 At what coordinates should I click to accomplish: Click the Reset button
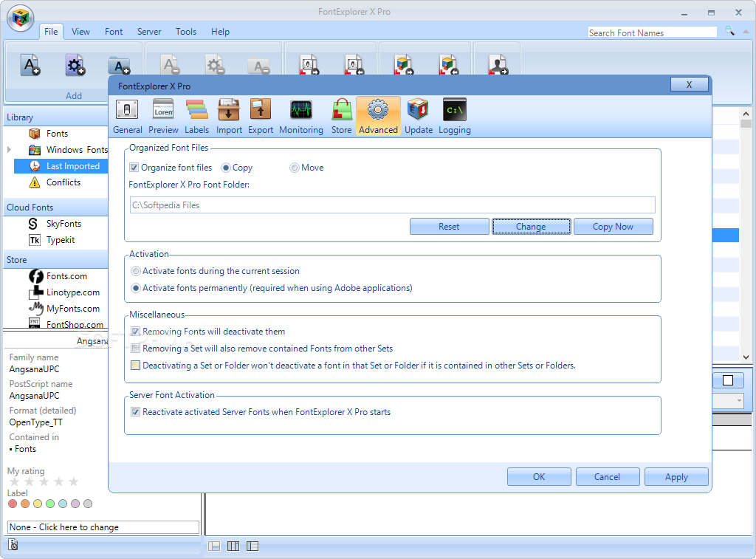click(x=449, y=226)
